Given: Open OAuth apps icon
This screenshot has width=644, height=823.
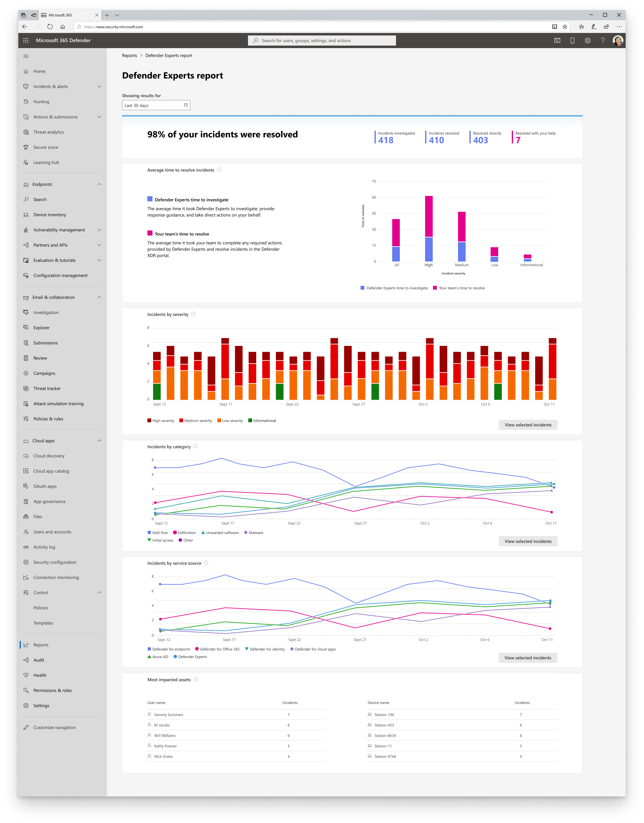Looking at the screenshot, I should 26,486.
